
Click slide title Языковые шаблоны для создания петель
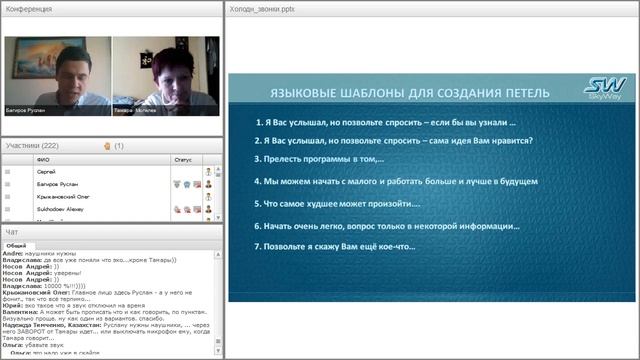tap(410, 93)
